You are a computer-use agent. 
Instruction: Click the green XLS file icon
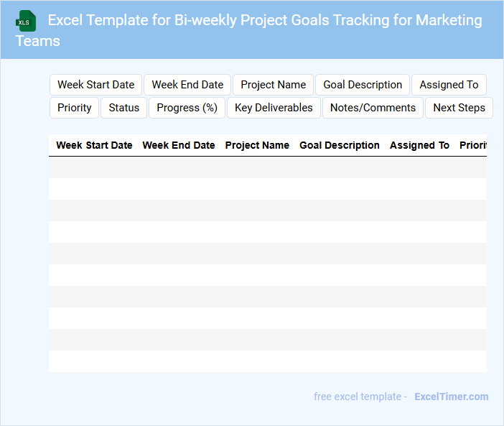(x=27, y=21)
